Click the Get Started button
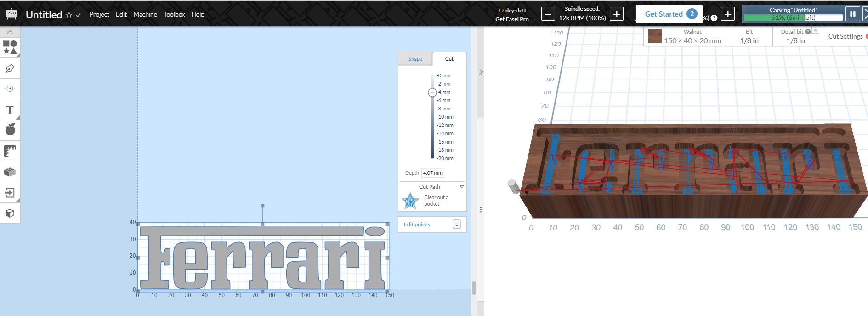868x316 pixels. click(669, 14)
